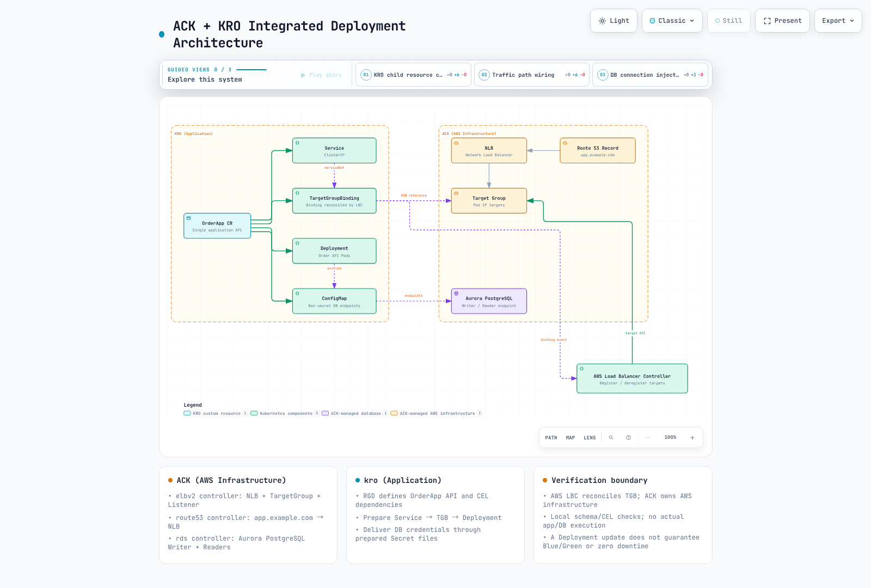
Task: Click the kro (Application) card heading
Action: (403, 480)
